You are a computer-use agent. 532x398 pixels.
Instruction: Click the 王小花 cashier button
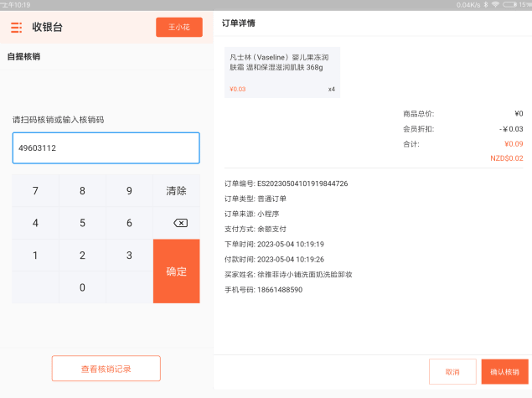[179, 27]
